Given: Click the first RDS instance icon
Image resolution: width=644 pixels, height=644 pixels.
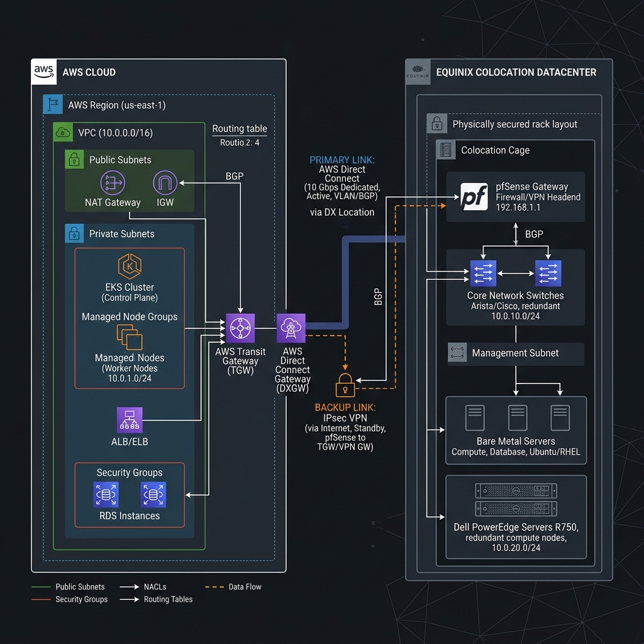Looking at the screenshot, I should click(x=106, y=494).
